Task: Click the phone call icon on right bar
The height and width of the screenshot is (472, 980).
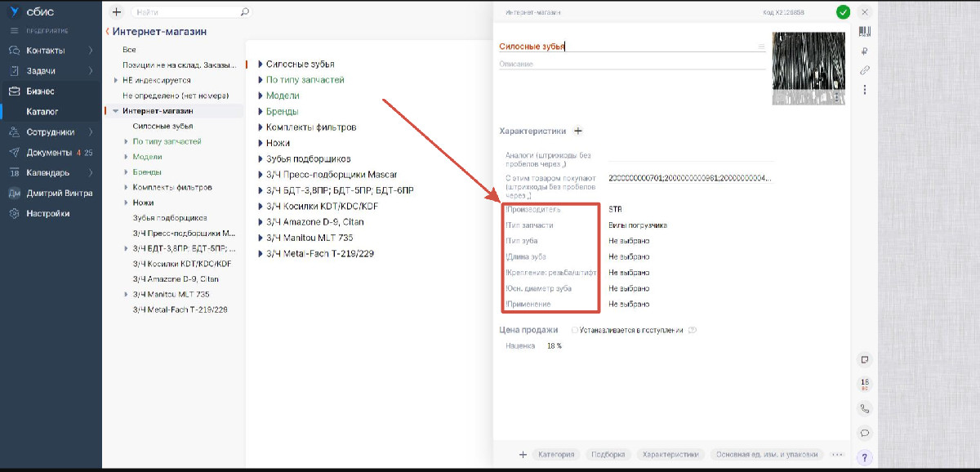Action: click(865, 409)
